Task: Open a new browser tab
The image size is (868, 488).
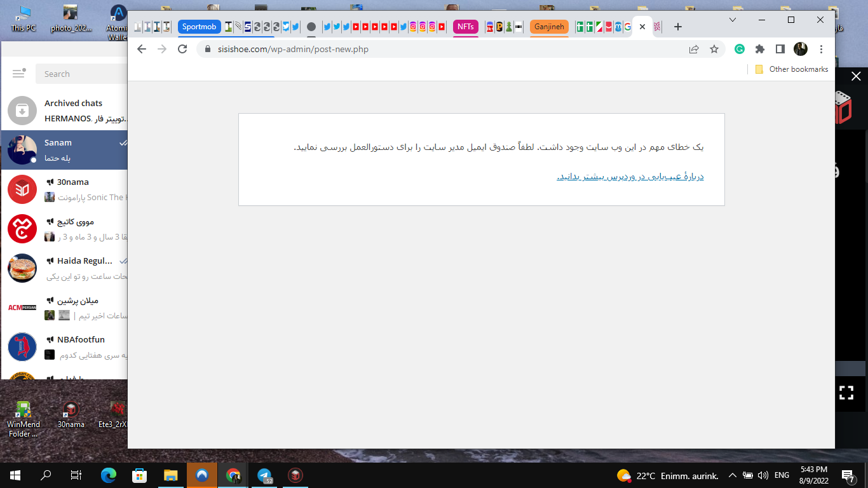Action: (678, 27)
